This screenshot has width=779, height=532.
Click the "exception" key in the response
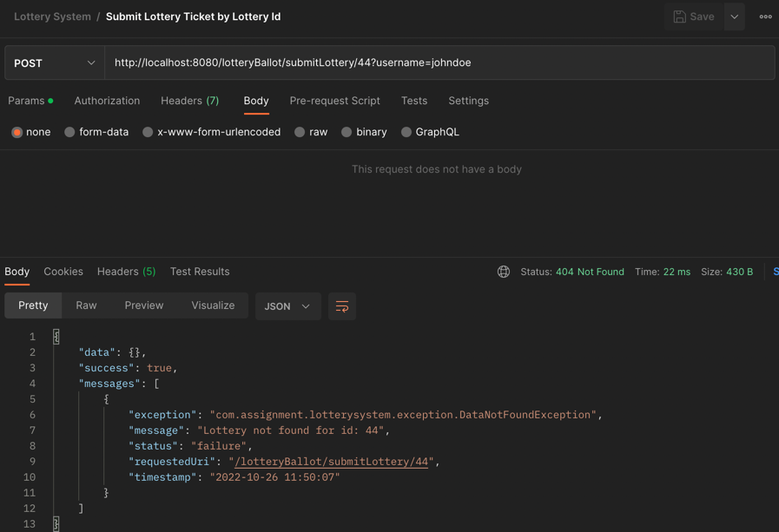click(163, 415)
